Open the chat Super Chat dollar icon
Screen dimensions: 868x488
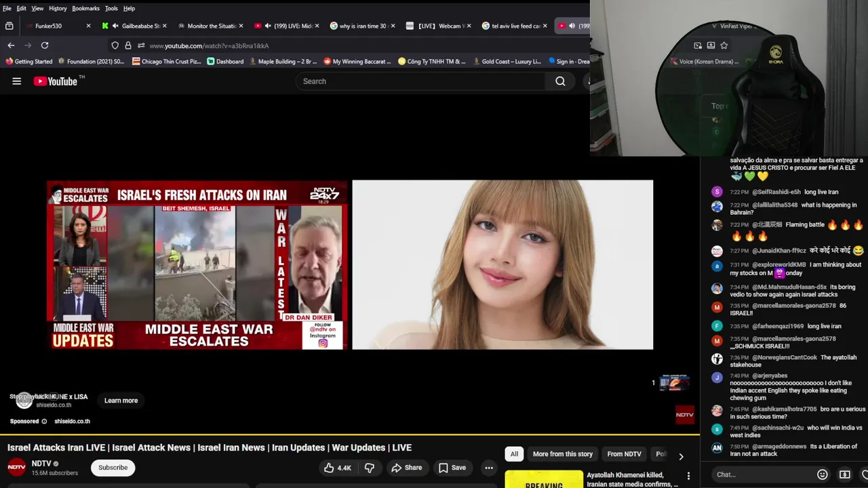tap(844, 474)
